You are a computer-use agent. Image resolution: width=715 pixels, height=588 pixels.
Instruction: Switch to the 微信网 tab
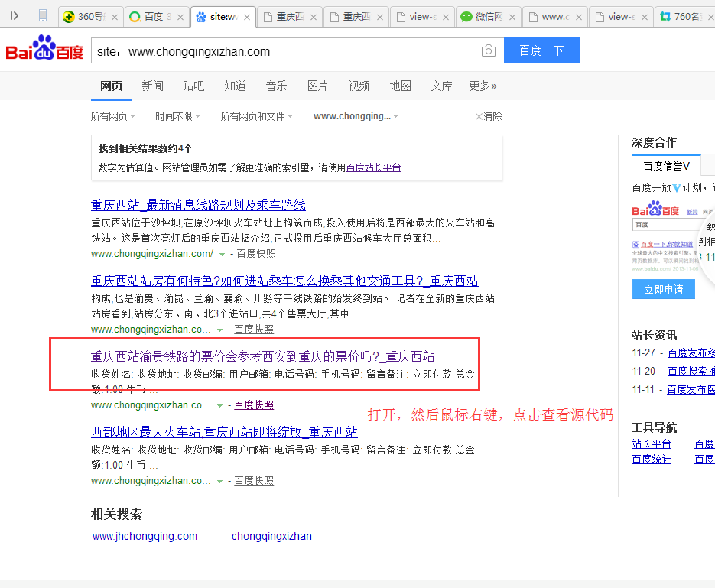pos(489,17)
